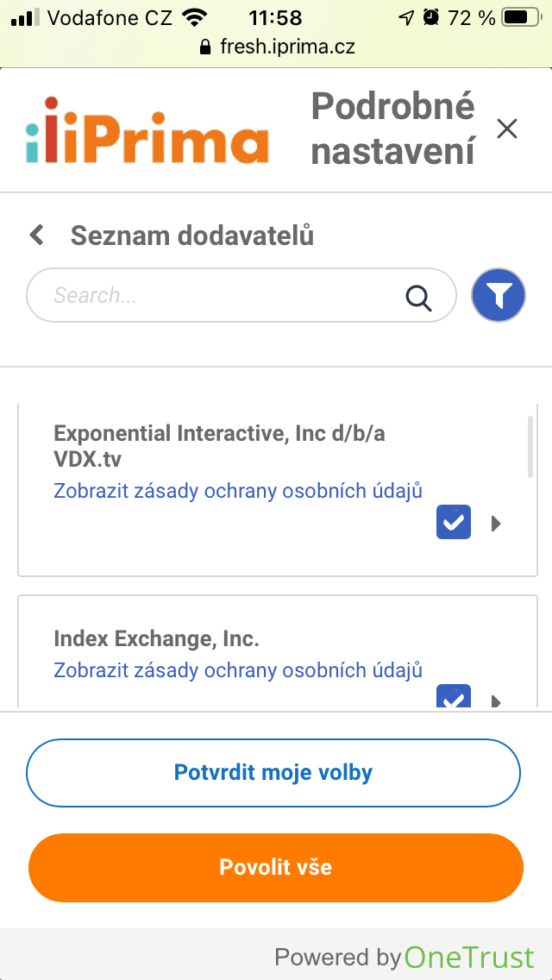
Task: Tap the fresh.iprima.cz address bar
Action: 287,47
